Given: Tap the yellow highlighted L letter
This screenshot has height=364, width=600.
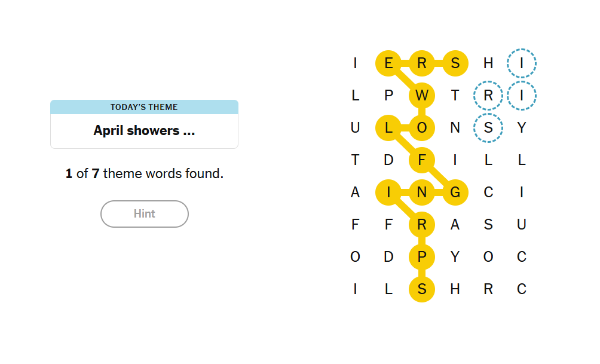Looking at the screenshot, I should click(388, 128).
